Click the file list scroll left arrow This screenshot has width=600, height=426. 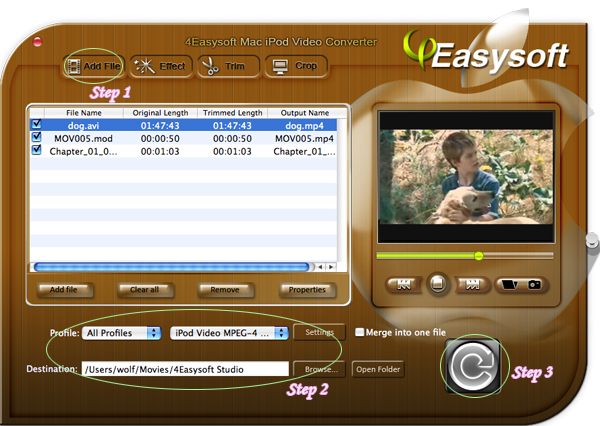point(320,267)
